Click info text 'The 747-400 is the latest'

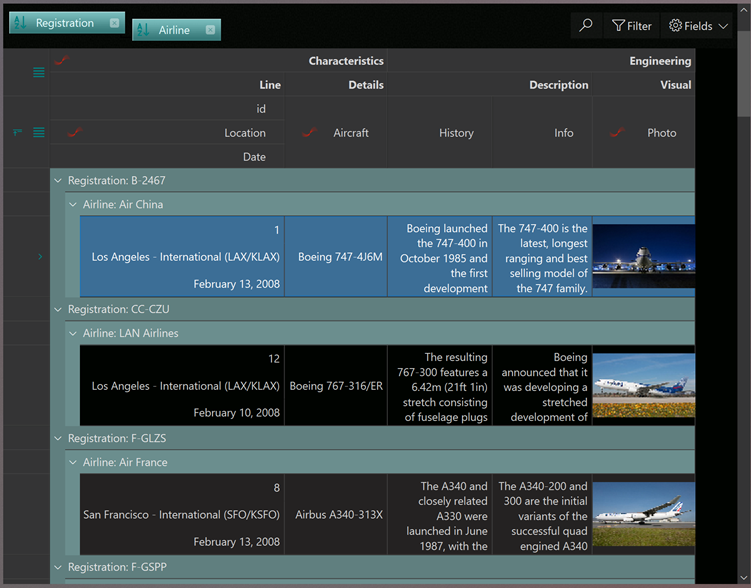click(x=543, y=257)
